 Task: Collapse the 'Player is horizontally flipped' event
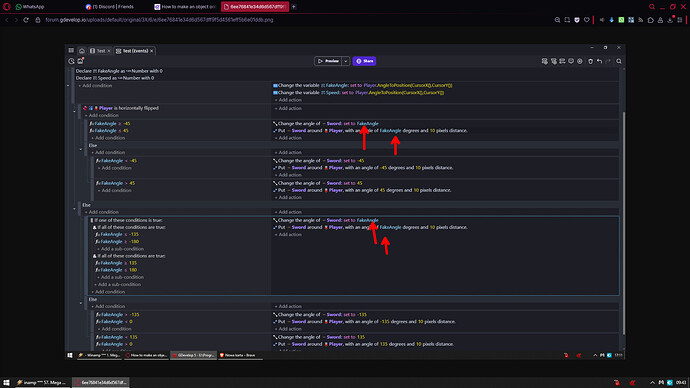pos(74,112)
